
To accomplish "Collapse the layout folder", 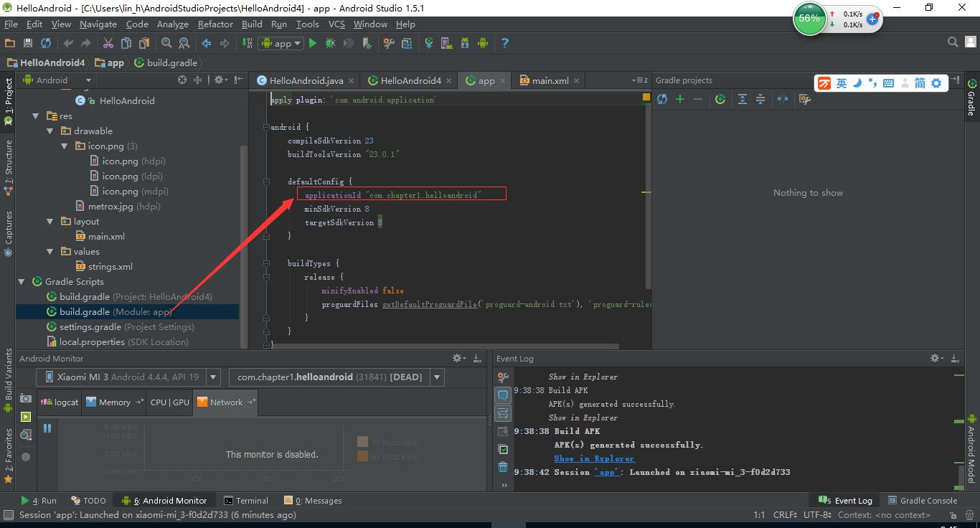I will [50, 221].
